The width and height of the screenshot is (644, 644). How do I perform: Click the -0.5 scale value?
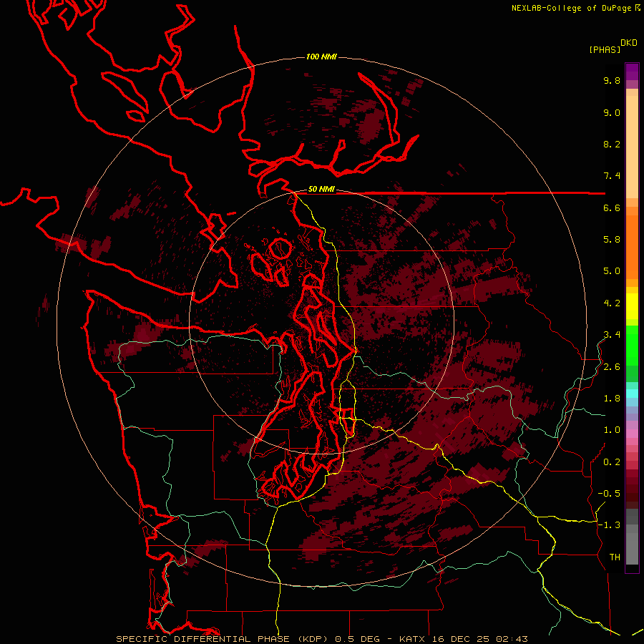[x=609, y=494]
